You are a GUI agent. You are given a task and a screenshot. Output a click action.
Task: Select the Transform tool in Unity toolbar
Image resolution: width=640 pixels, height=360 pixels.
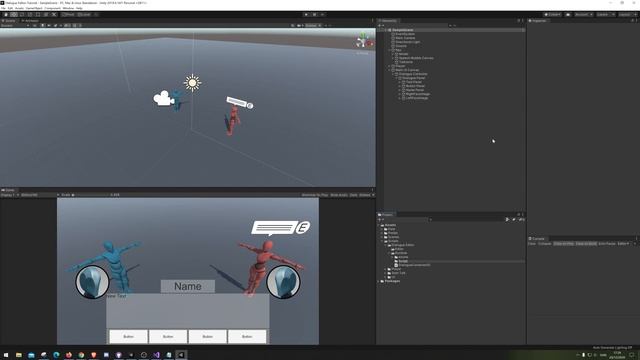(x=46, y=14)
